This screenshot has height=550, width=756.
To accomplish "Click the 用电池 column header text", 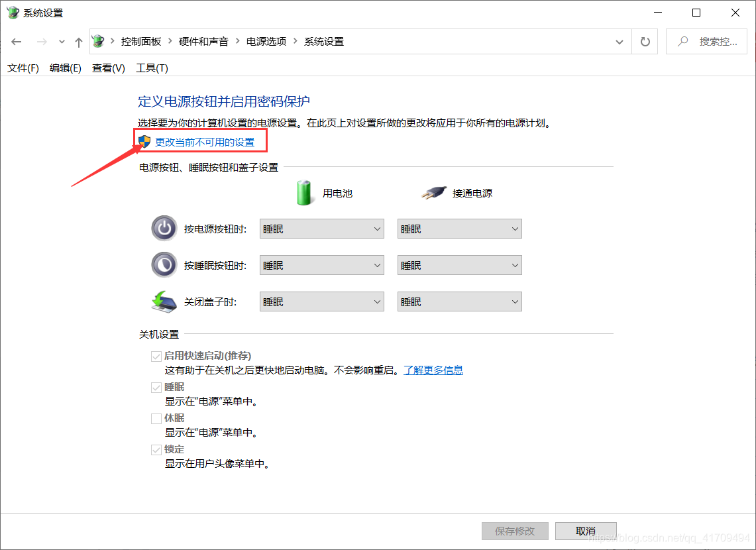I will click(x=337, y=193).
